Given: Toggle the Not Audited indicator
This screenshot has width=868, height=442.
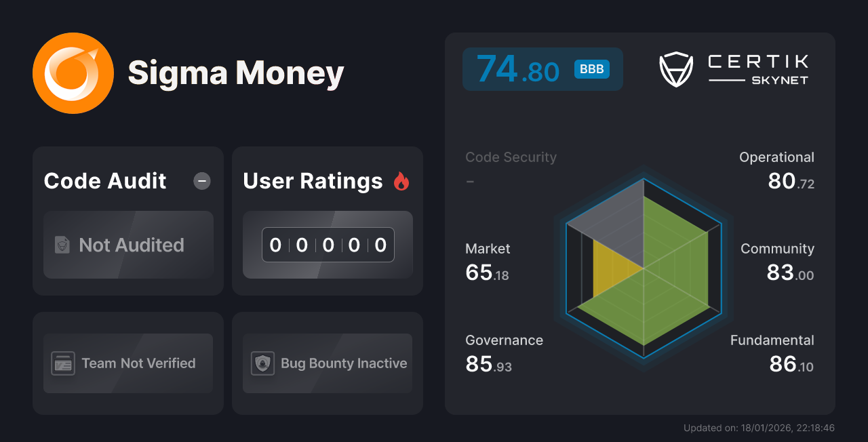Looking at the screenshot, I should coord(128,245).
